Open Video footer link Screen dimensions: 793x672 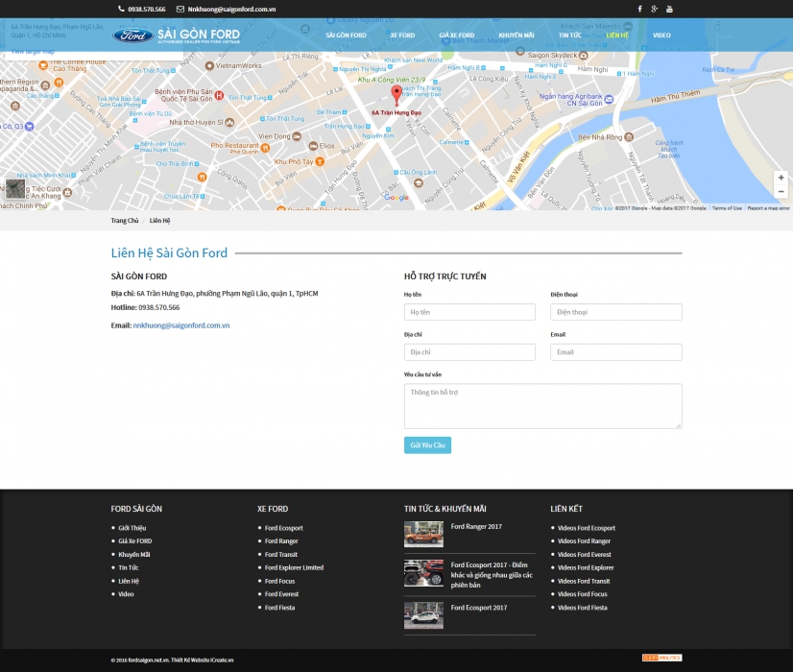[x=126, y=594]
